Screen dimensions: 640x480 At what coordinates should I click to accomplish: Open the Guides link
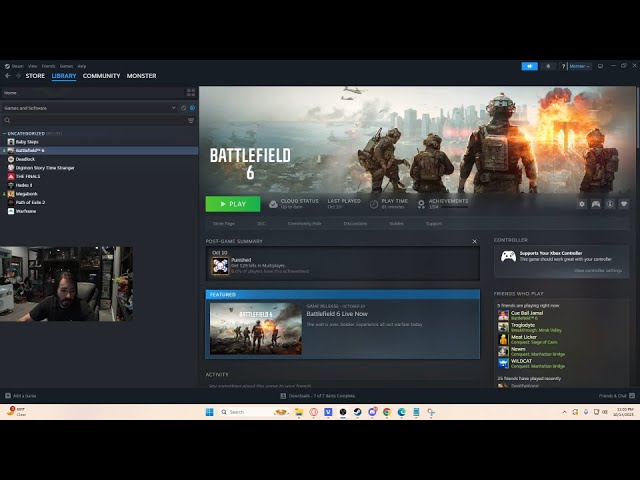pyautogui.click(x=396, y=224)
